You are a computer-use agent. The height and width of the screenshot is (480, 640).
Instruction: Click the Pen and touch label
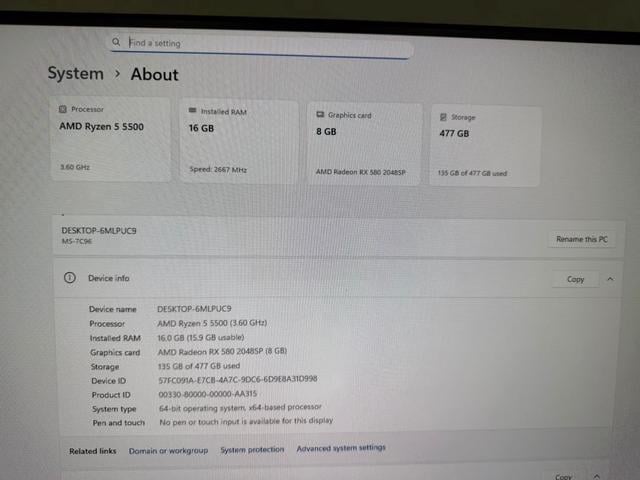point(118,423)
